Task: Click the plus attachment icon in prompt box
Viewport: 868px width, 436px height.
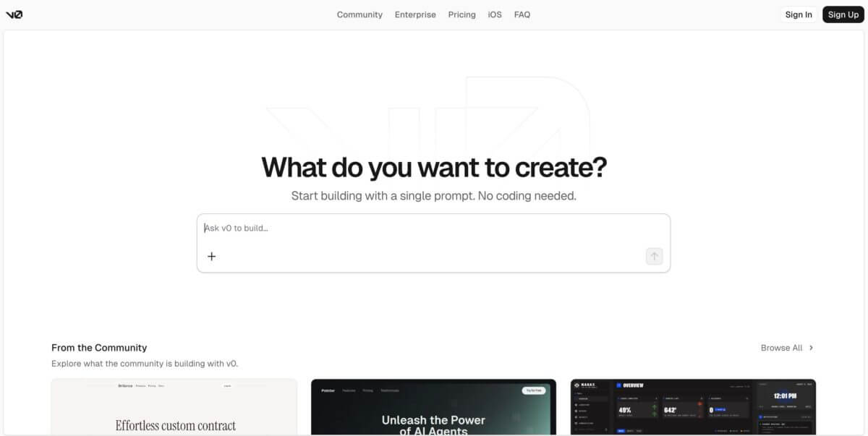Action: click(212, 256)
